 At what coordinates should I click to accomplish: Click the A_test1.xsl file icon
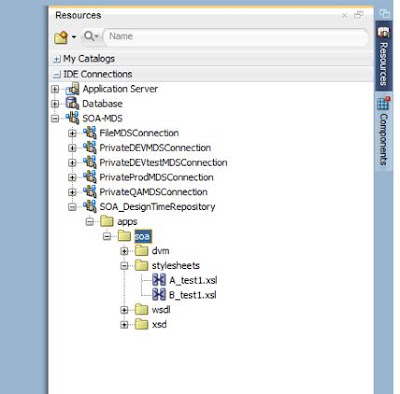click(159, 280)
